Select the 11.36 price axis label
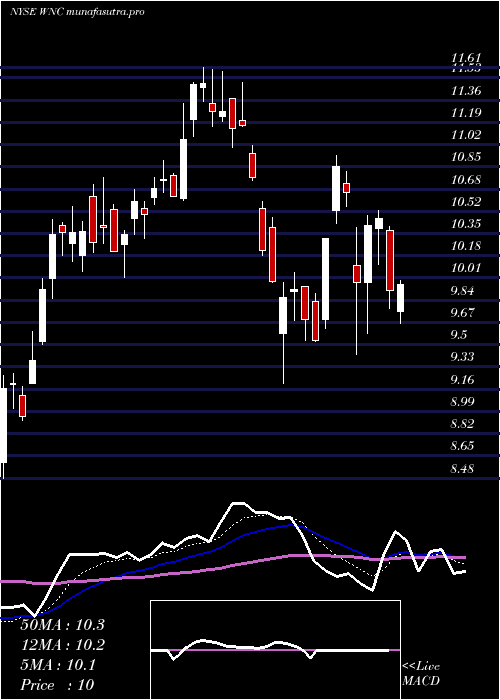Screen dimensions: 500x700 point(466,91)
